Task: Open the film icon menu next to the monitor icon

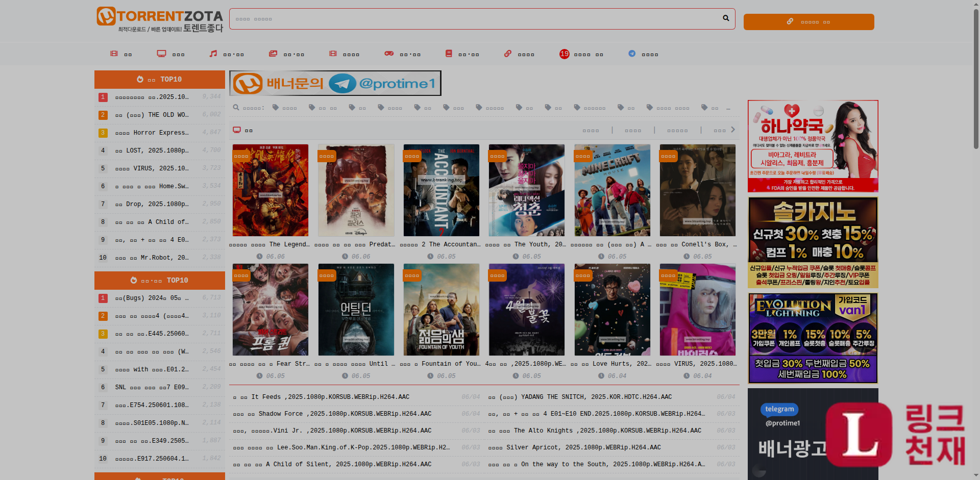Action: tap(114, 54)
